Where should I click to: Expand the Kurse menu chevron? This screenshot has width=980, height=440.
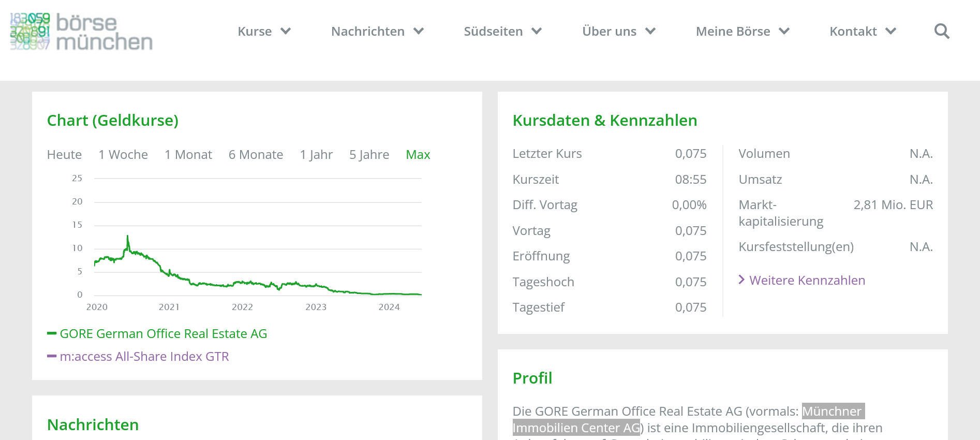tap(286, 32)
